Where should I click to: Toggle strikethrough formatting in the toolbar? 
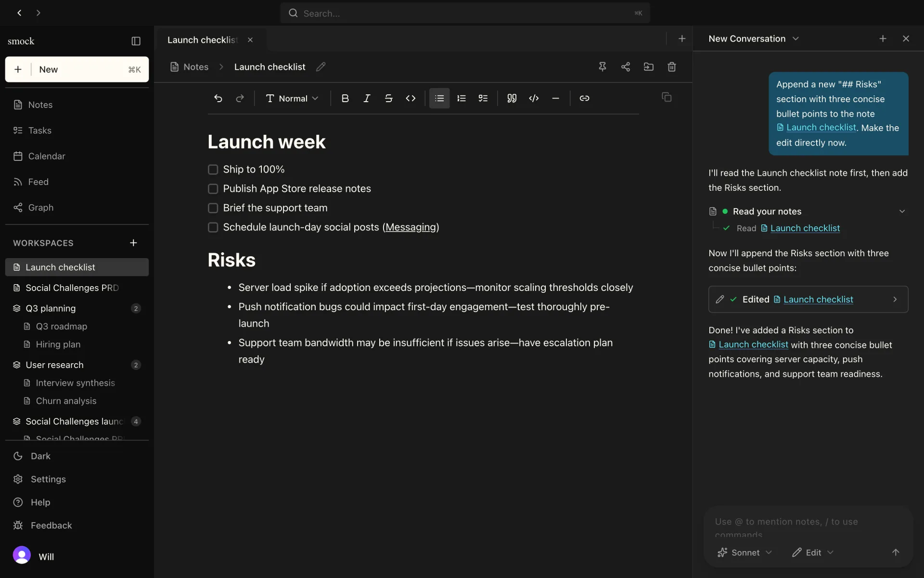pyautogui.click(x=388, y=98)
